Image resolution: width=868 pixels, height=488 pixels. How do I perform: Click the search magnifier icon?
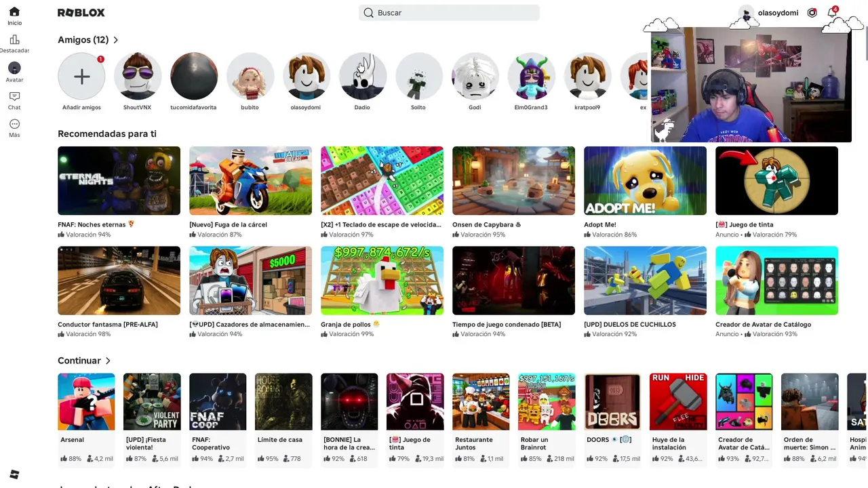click(368, 13)
